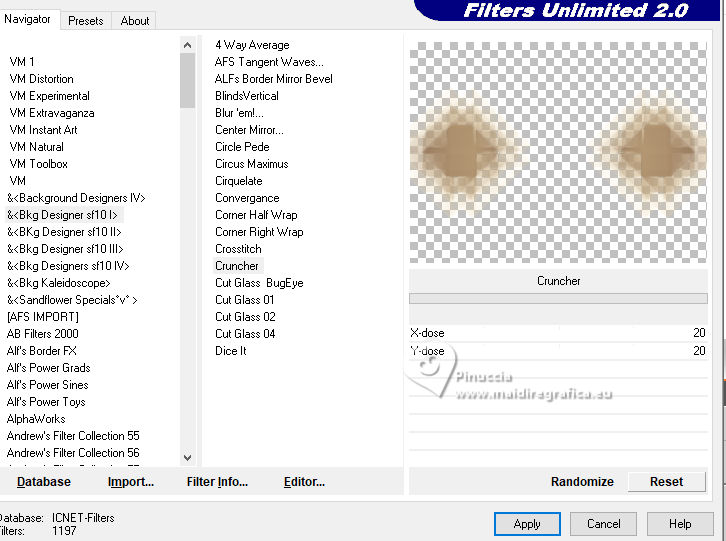Select the VM Toolbox category
This screenshot has height=541, width=726.
pyautogui.click(x=38, y=164)
